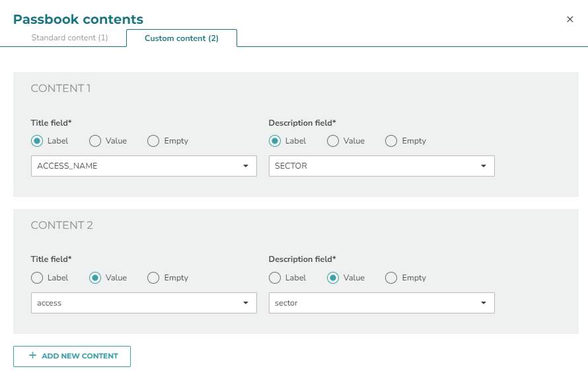This screenshot has width=588, height=375.
Task: Open the ACCESS_NAME dropdown arrow
Action: 246,166
